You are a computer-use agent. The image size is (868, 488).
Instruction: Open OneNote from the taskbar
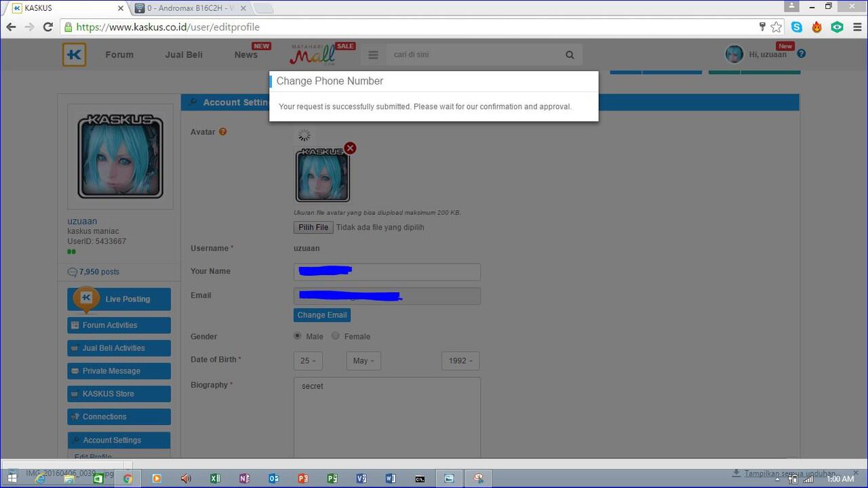244,478
